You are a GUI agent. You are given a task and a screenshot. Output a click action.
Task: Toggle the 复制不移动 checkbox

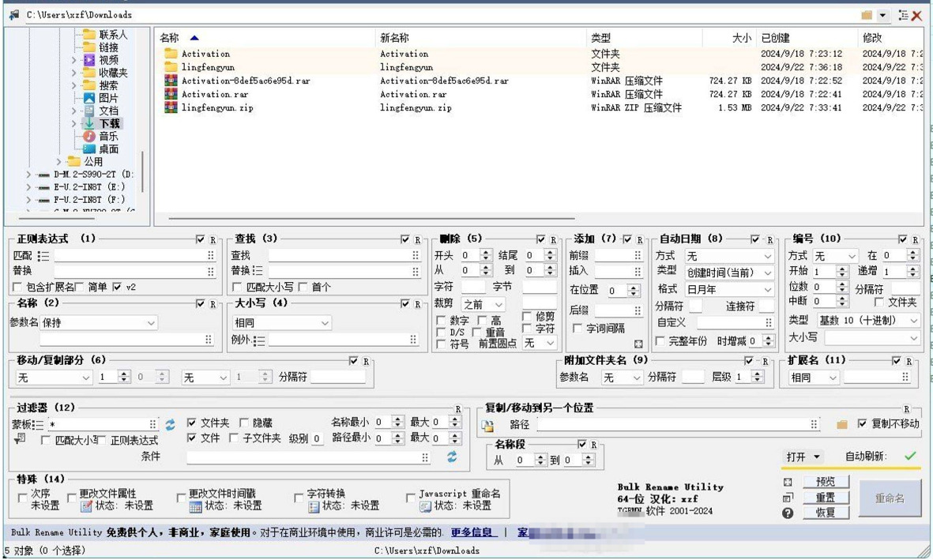pyautogui.click(x=862, y=423)
